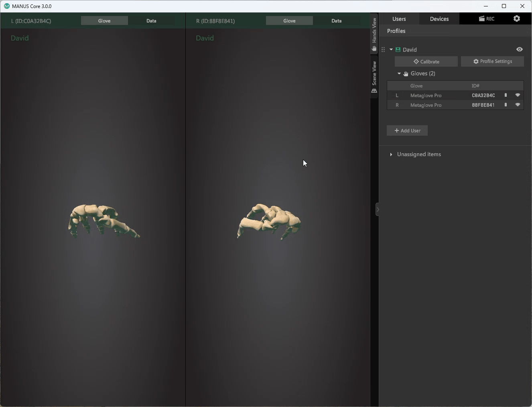Screen dimensions: 532x407
Task: Click the left glove battery indicator icon
Action: [x=506, y=96]
